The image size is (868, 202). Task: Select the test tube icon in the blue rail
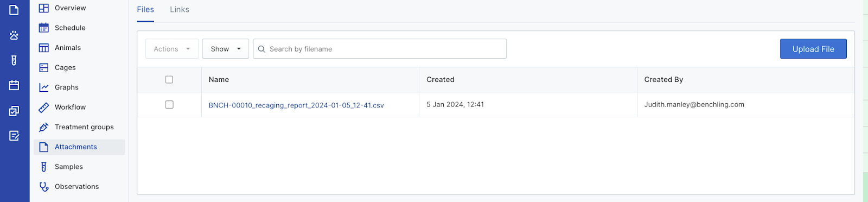pos(14,60)
